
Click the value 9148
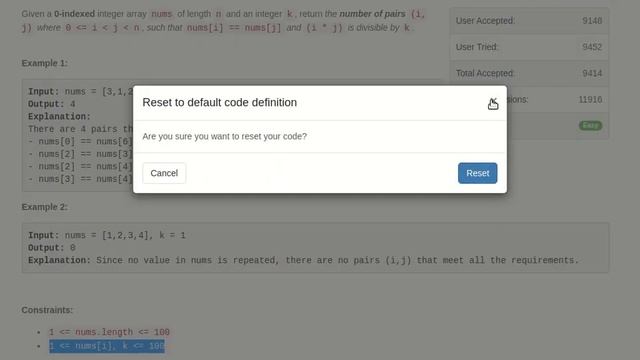592,21
